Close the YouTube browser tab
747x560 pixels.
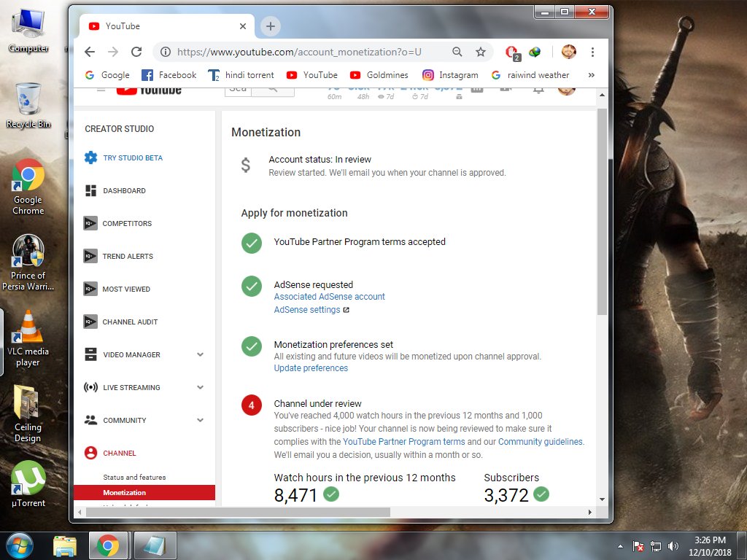pyautogui.click(x=243, y=26)
